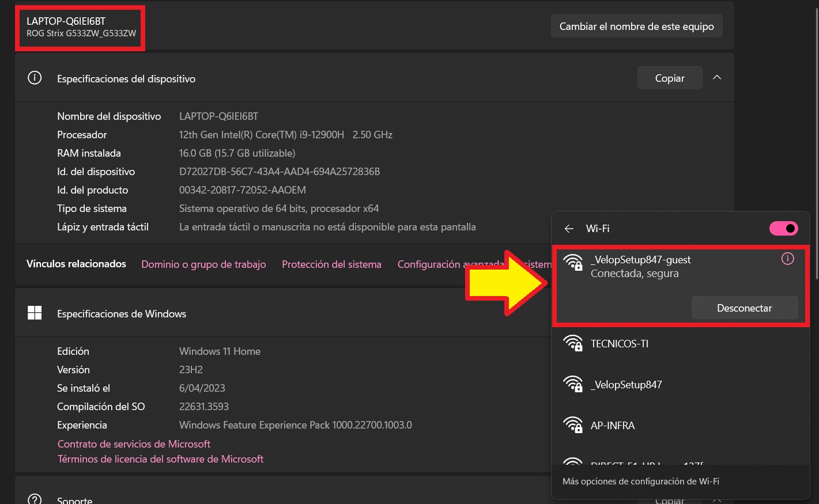Open Dominio o grupo de trabajo link
The image size is (819, 504).
click(203, 264)
